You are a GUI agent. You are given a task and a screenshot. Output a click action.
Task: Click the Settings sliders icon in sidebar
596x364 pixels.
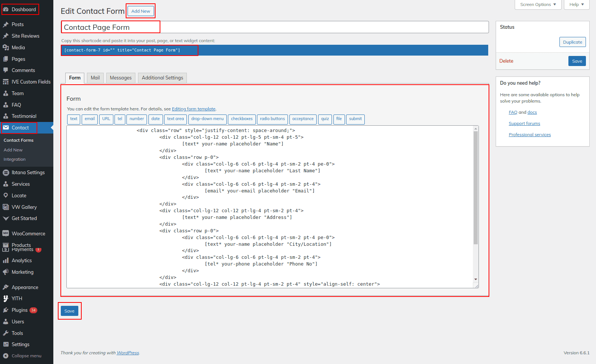pos(6,345)
